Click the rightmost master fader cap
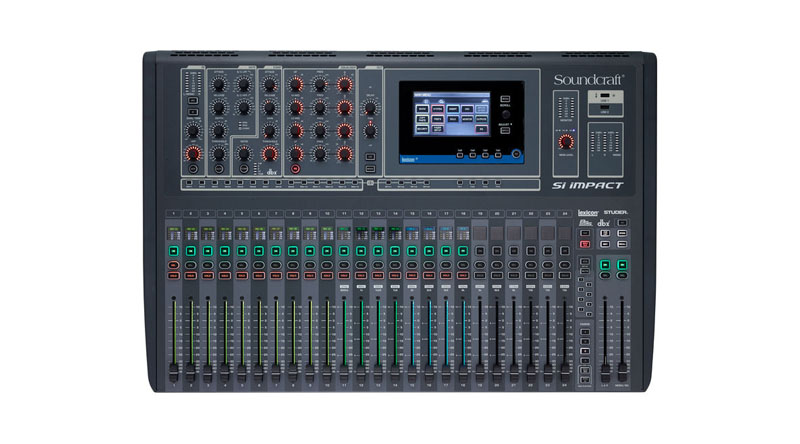Screen dimensions: 800x444 coord(622,370)
